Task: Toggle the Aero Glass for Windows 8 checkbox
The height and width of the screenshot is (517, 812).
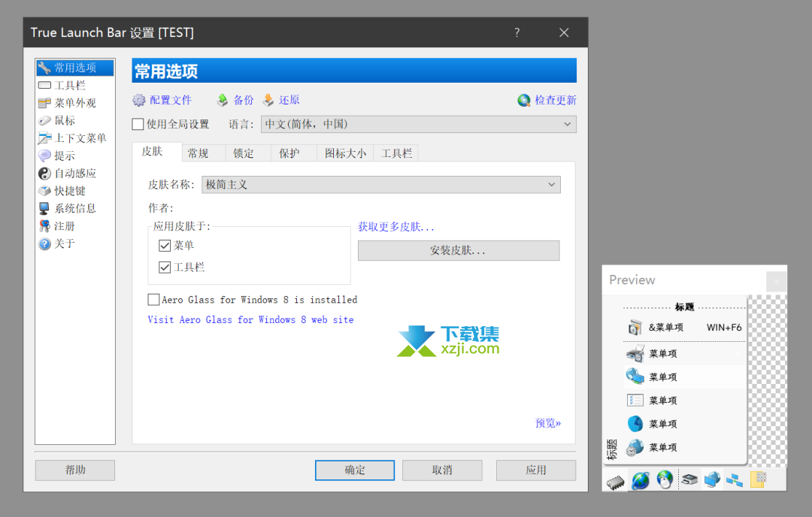Action: (x=154, y=300)
